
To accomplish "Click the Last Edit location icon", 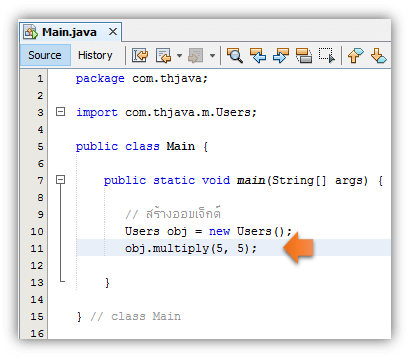I will 140,55.
